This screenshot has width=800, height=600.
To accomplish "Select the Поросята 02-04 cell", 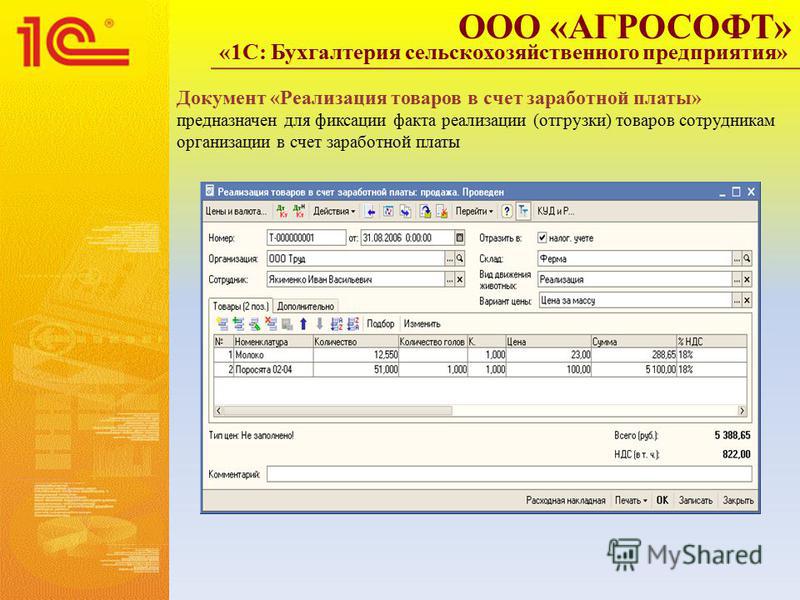I will point(273,369).
